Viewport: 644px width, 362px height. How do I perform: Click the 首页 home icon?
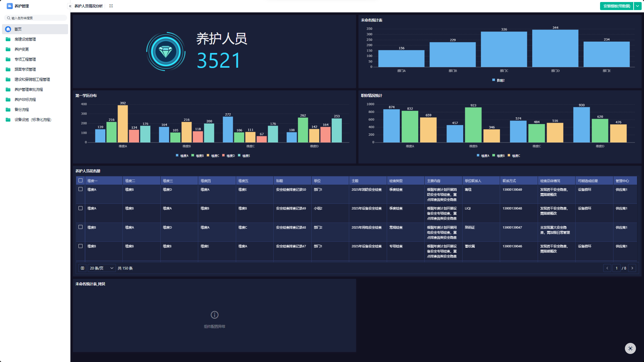click(x=8, y=29)
